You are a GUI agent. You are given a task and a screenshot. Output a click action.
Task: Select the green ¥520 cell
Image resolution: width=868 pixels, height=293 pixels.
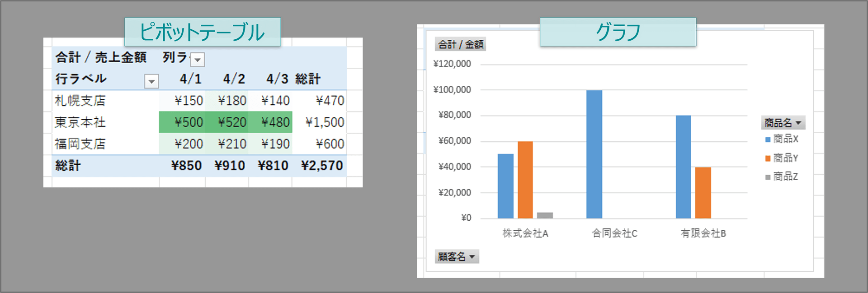[227, 122]
